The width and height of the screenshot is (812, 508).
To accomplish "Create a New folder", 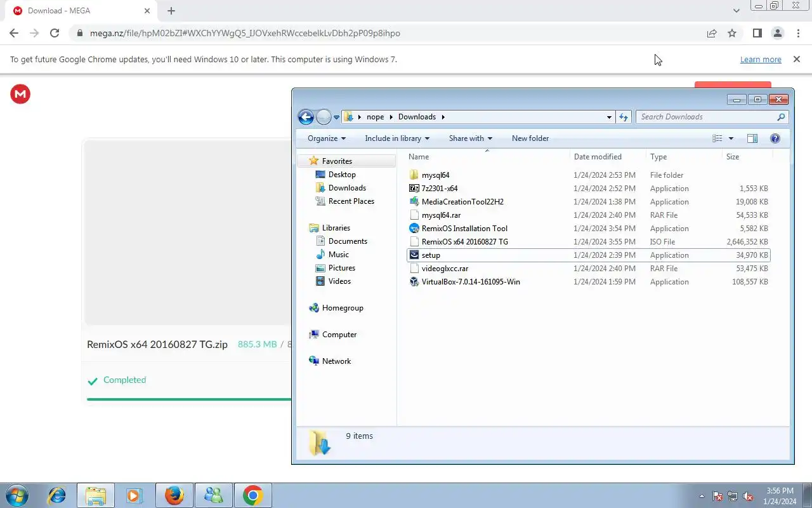I will pos(530,138).
